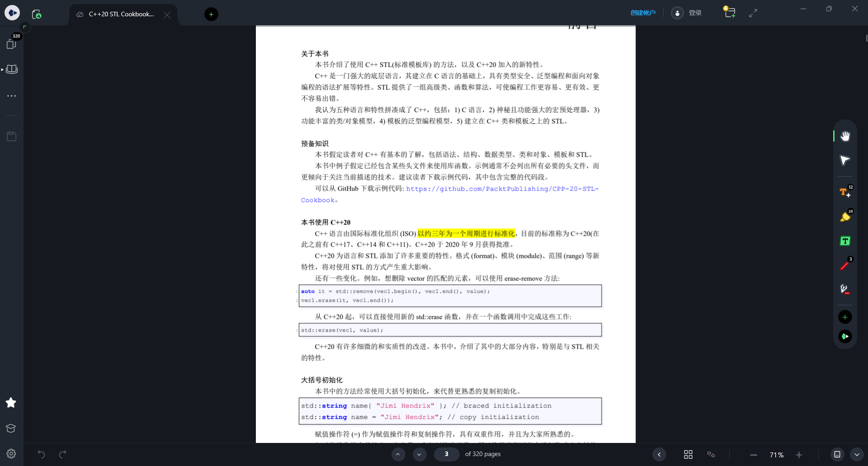Click the vec1.erase(it, vec1.end()); code line
Screen dimensions: 868x466
(347, 300)
